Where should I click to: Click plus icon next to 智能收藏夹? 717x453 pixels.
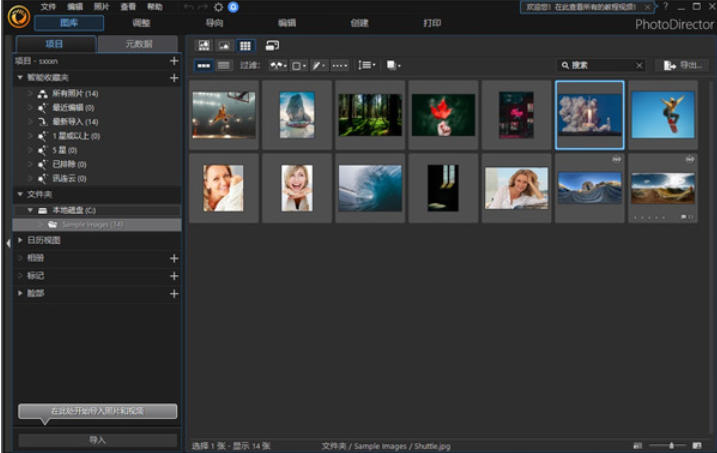(x=174, y=77)
